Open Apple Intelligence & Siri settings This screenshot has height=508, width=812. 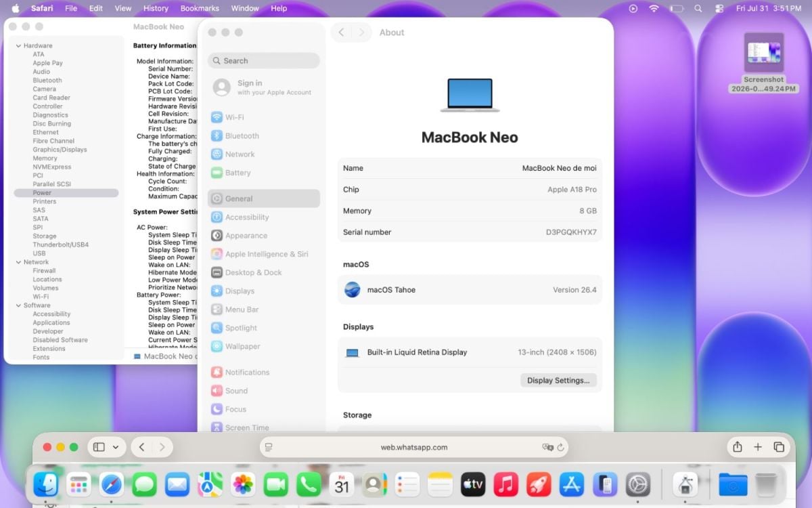click(x=263, y=254)
